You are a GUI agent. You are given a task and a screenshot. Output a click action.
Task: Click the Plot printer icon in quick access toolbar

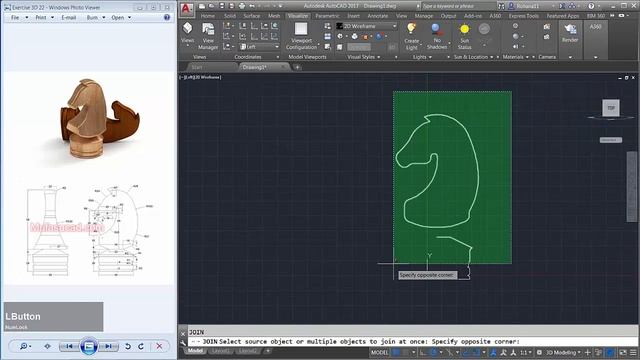[x=242, y=6]
